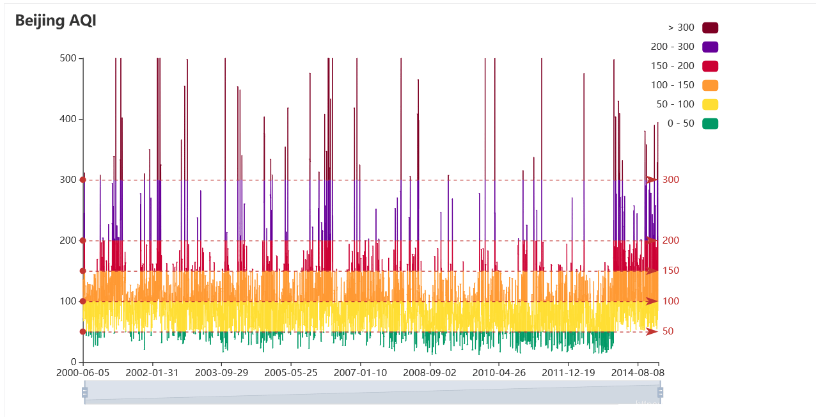Toggle the '0 - 50' green legend swatch
This screenshot has height=417, width=816.
tap(710, 124)
